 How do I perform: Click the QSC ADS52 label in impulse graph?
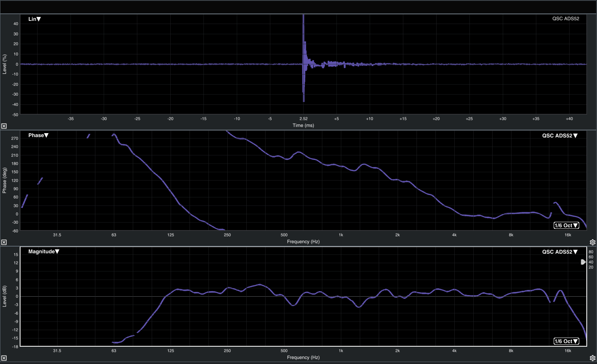[565, 19]
